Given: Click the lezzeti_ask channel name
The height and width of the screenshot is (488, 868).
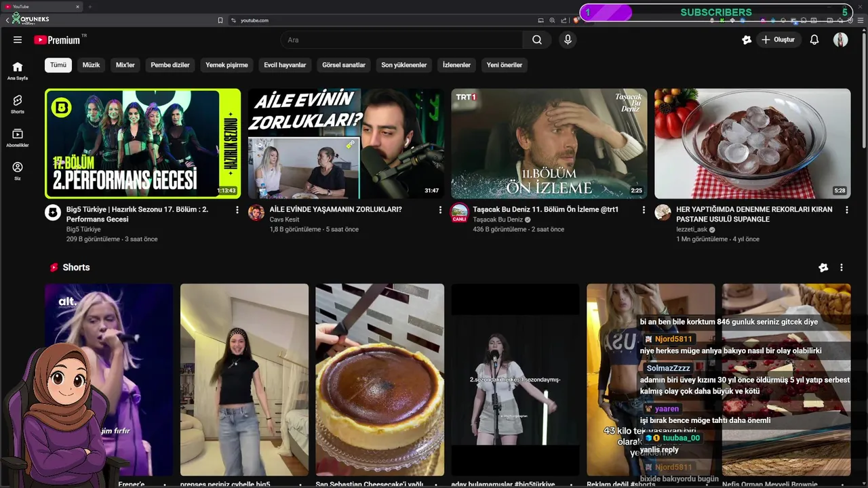Looking at the screenshot, I should pos(692,230).
